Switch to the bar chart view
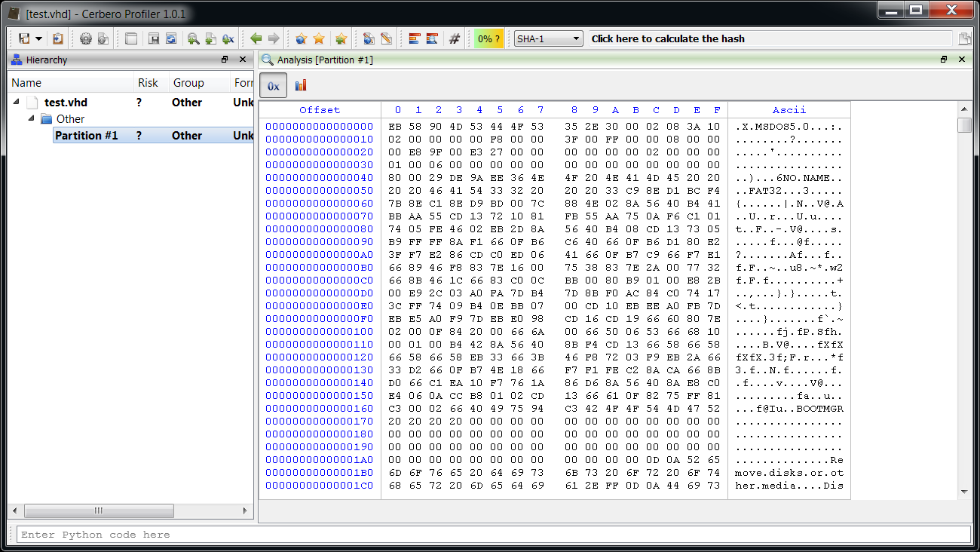The image size is (980, 552). pos(301,86)
